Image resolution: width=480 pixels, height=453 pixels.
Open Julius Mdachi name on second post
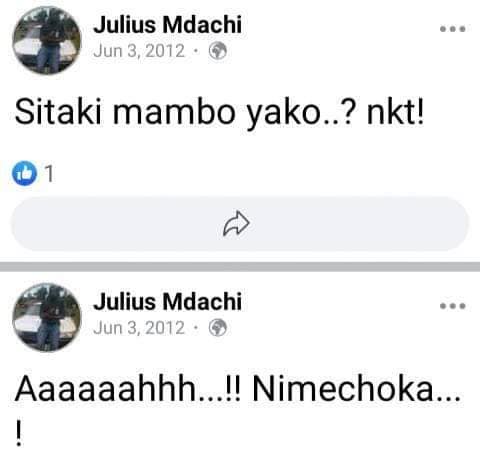pos(167,302)
